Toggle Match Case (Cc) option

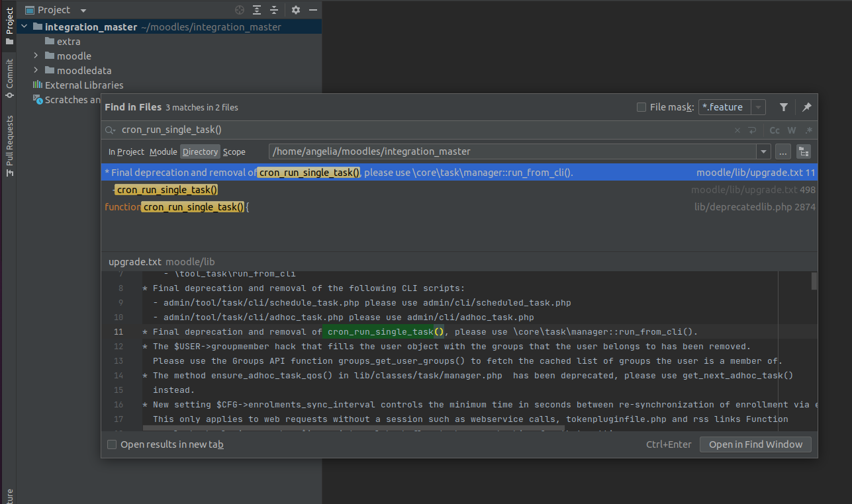pos(774,130)
